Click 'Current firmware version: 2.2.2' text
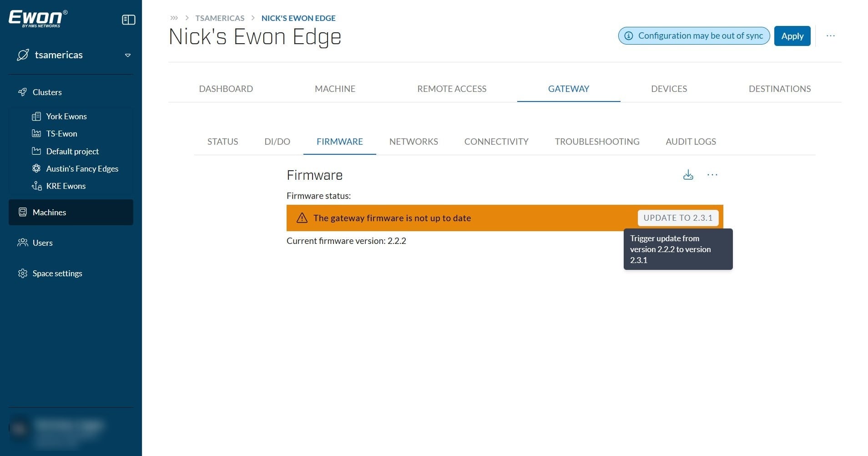Viewport: 868px width, 456px height. point(346,241)
